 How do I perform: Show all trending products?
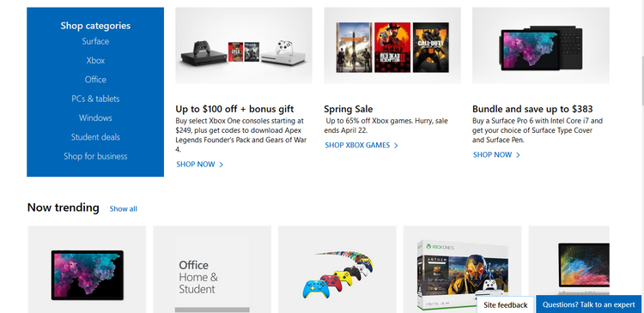123,208
